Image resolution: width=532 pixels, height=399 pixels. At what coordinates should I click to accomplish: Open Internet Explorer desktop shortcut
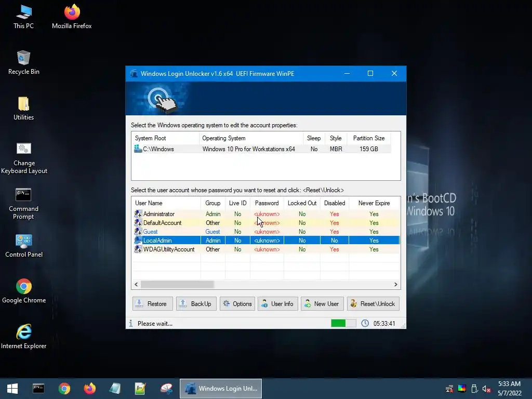coord(24,337)
